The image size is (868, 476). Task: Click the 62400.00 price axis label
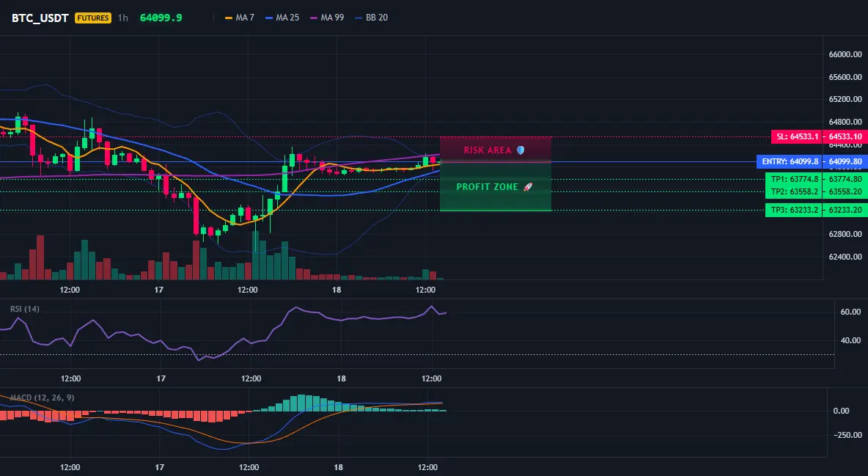[x=845, y=257]
